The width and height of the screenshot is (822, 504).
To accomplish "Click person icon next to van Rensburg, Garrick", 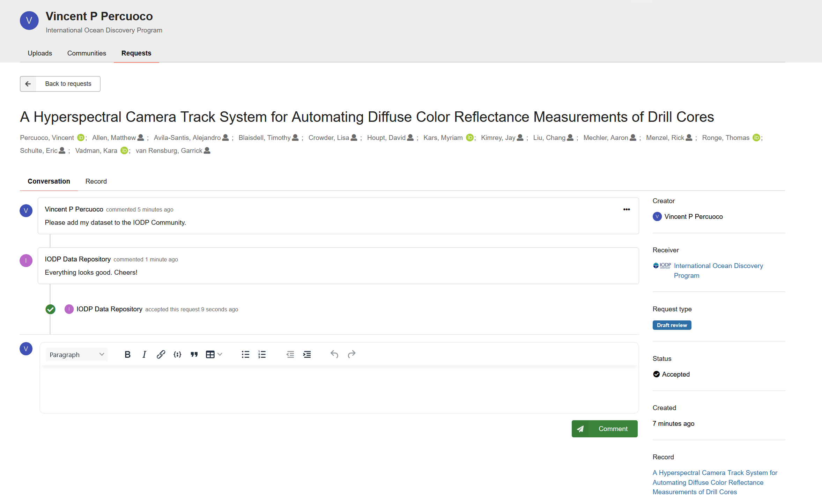I will pyautogui.click(x=207, y=150).
